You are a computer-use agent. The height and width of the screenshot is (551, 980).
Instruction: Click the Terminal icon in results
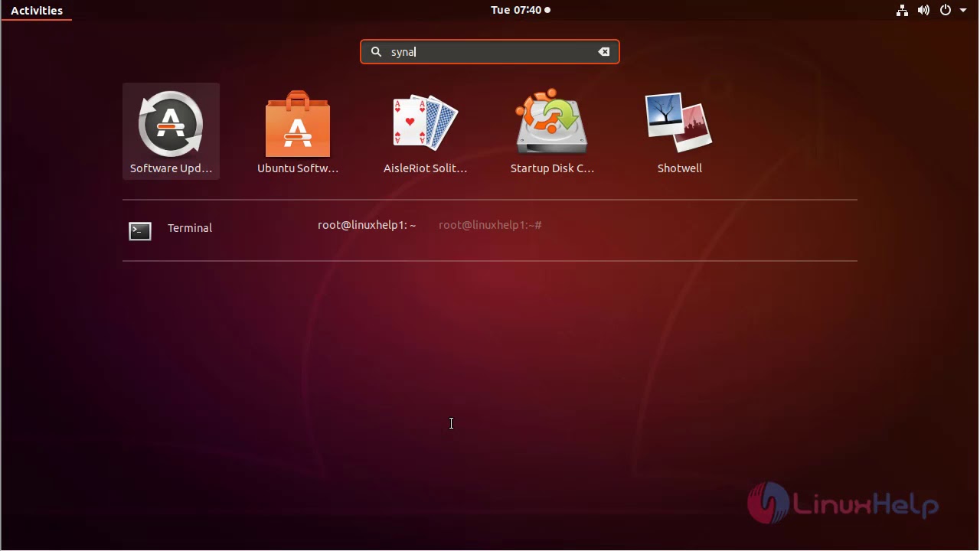click(140, 231)
